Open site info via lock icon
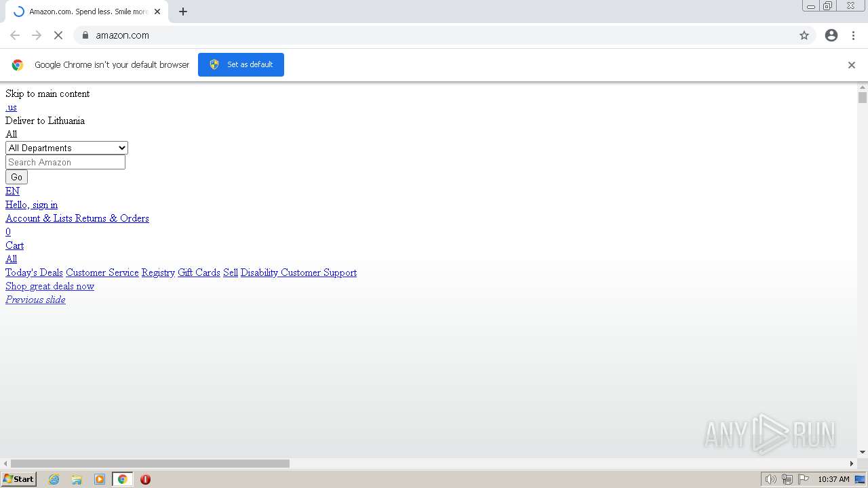Viewport: 868px width, 488px height. [x=85, y=35]
